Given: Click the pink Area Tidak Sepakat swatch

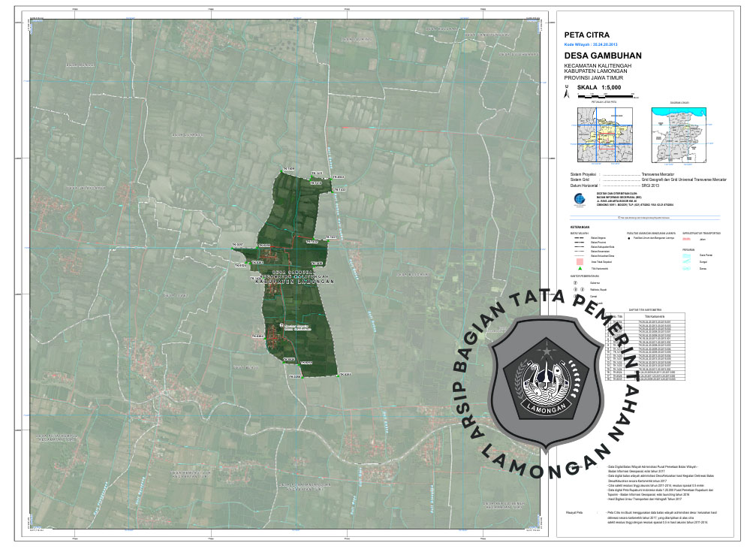Looking at the screenshot, I should click(580, 261).
